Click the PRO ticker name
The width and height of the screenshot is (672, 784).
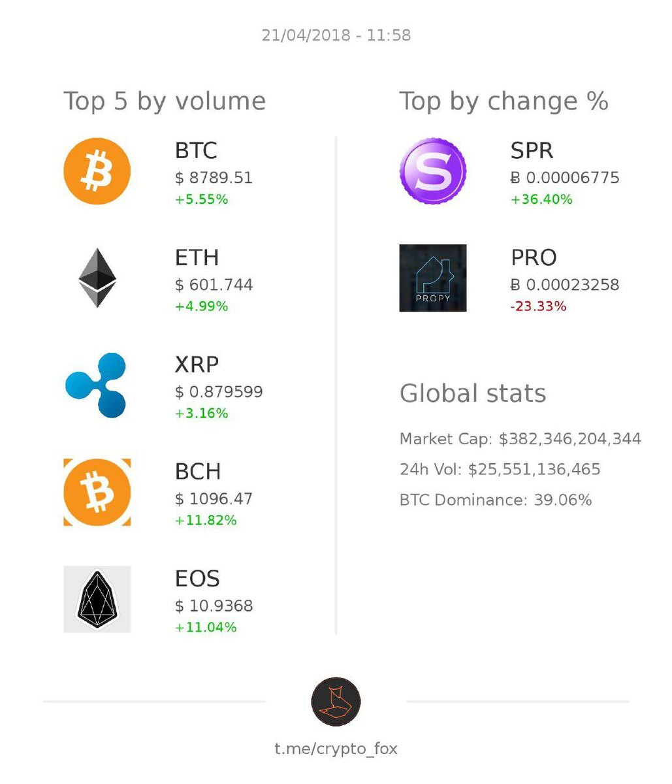click(x=534, y=257)
